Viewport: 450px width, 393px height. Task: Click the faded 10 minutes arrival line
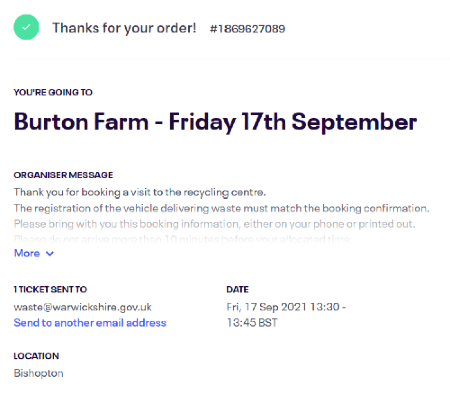[182, 239]
